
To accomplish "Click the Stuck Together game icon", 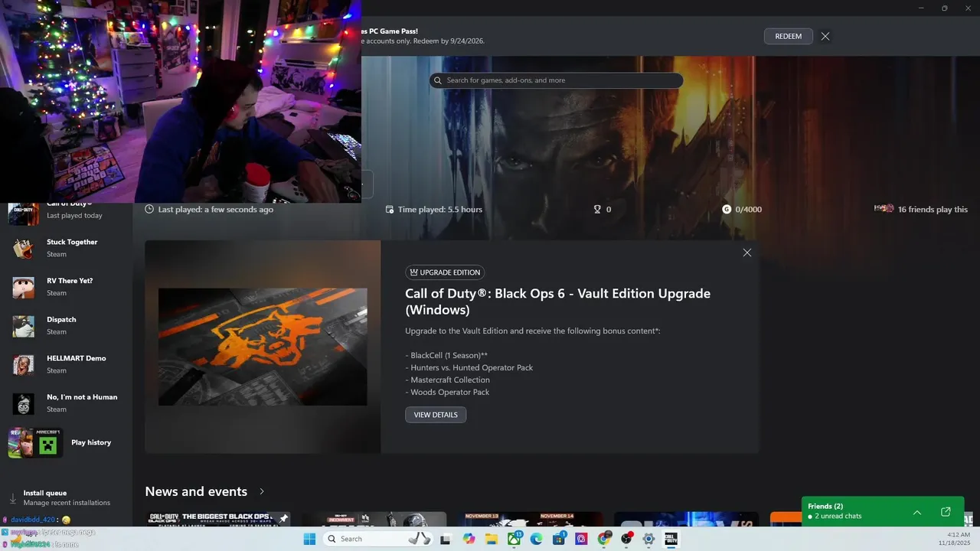I will click(23, 249).
